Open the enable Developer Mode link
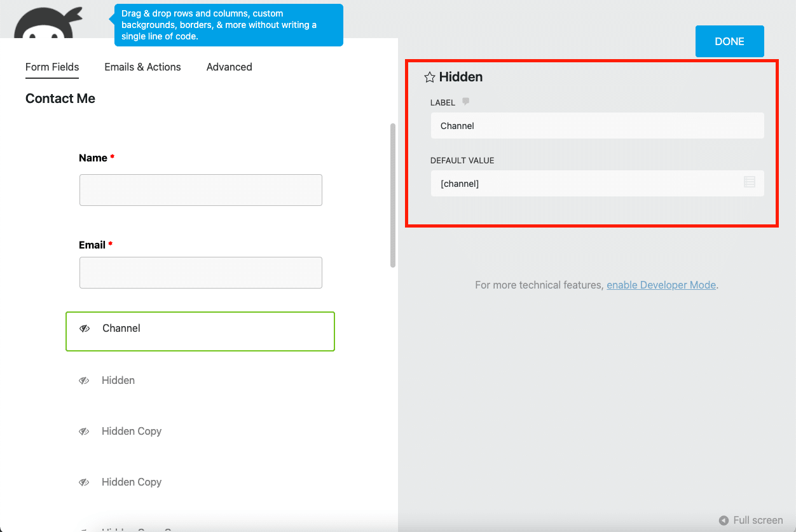Image resolution: width=796 pixels, height=532 pixels. [661, 285]
